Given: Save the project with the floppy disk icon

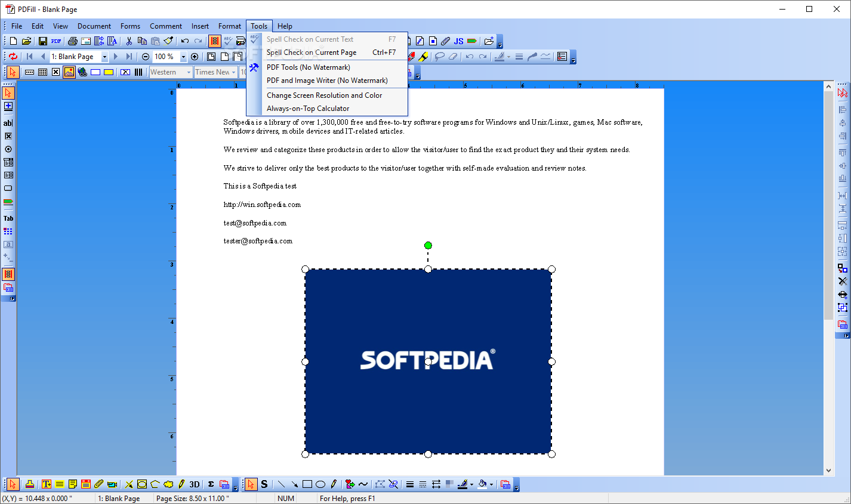Looking at the screenshot, I should tap(43, 41).
